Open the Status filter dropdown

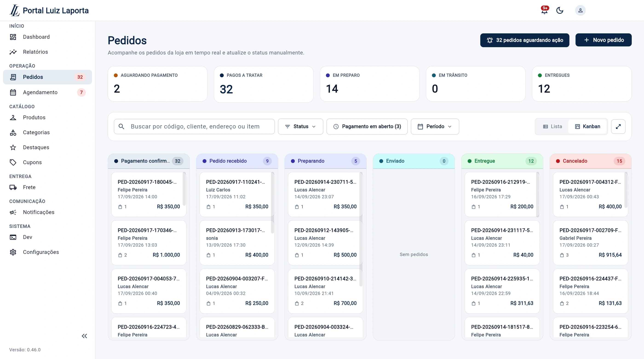(300, 127)
